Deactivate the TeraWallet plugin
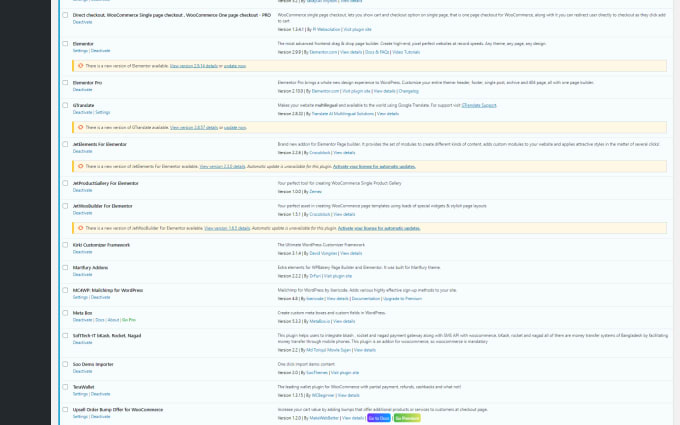The image size is (680, 425). pyautogui.click(x=100, y=394)
